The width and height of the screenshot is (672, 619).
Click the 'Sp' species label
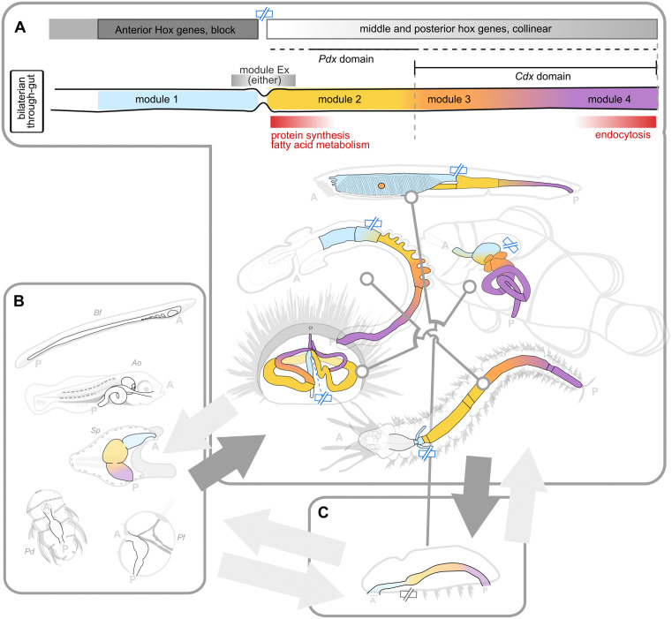click(95, 430)
